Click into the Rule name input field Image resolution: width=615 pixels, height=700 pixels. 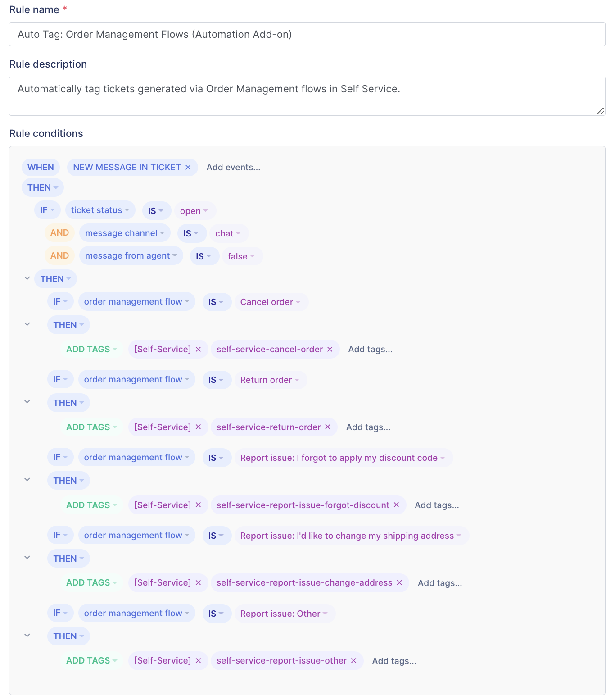(307, 34)
